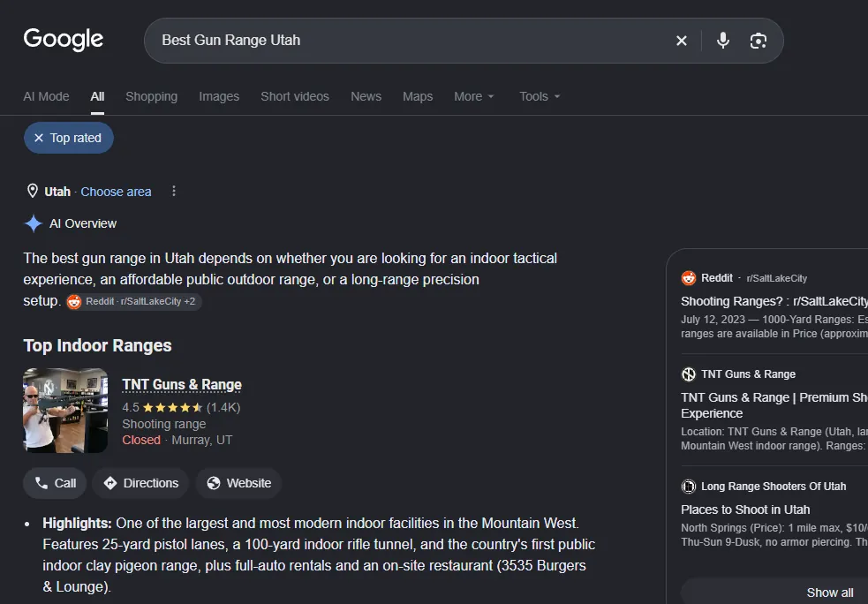This screenshot has height=604, width=868.
Task: Click the Shooting range category text
Action: tap(164, 424)
